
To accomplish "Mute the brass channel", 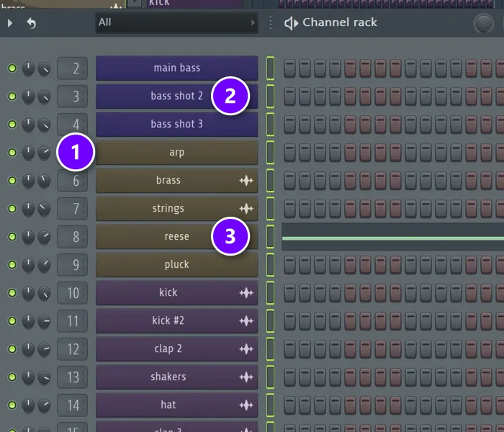I will point(12,180).
